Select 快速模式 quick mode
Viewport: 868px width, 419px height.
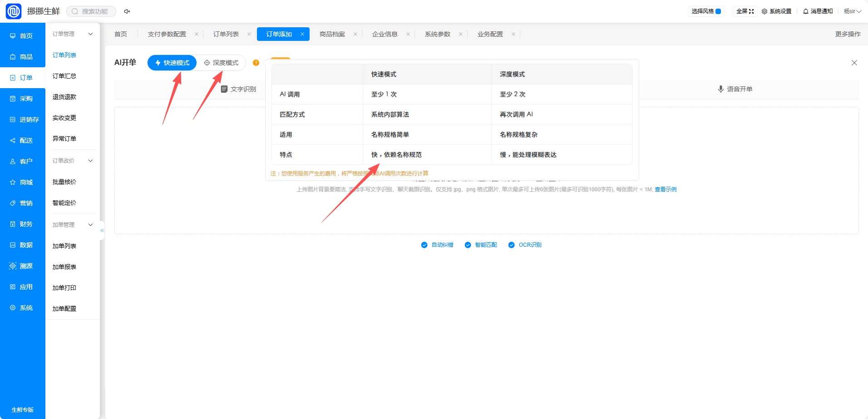pyautogui.click(x=172, y=63)
